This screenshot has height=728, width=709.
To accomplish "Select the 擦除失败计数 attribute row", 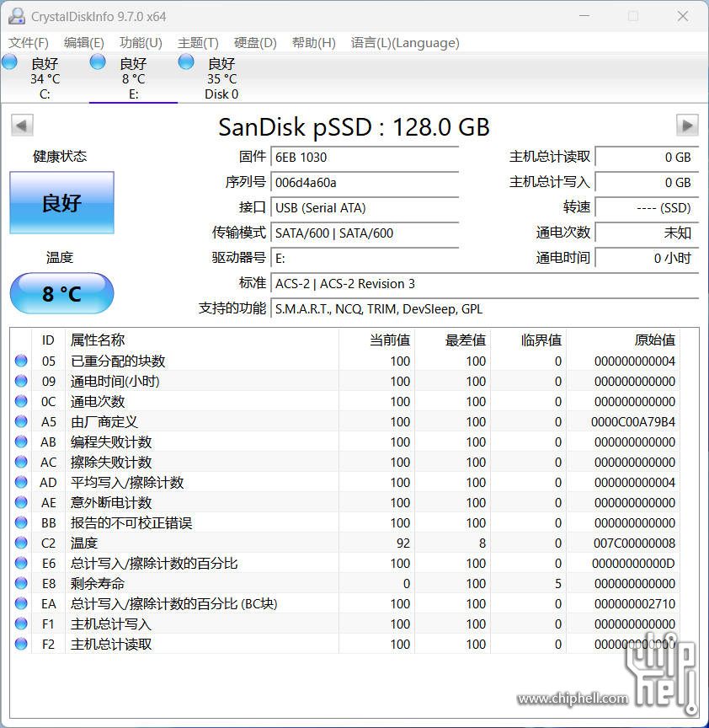I will point(346,462).
